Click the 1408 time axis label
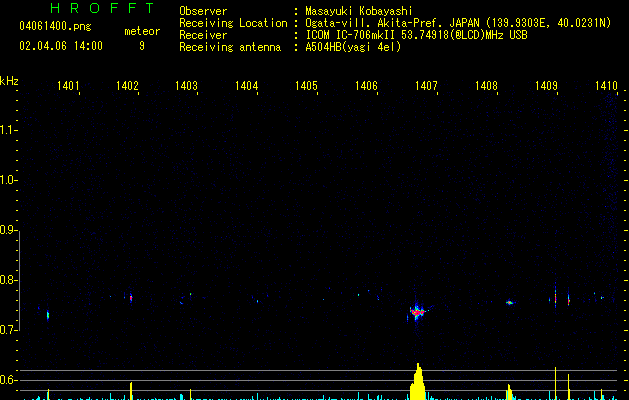 coord(486,85)
